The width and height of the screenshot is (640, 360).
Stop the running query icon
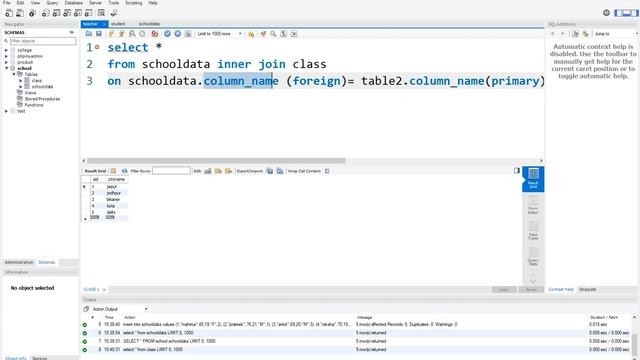click(142, 34)
